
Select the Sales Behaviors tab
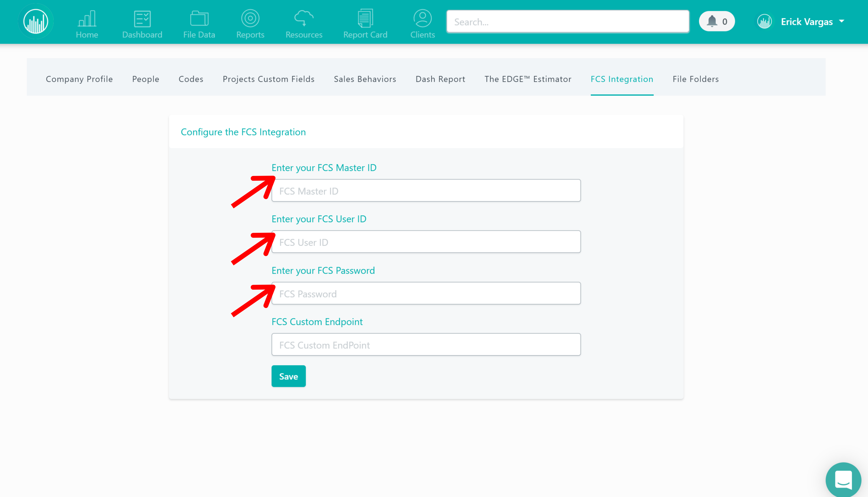tap(365, 79)
